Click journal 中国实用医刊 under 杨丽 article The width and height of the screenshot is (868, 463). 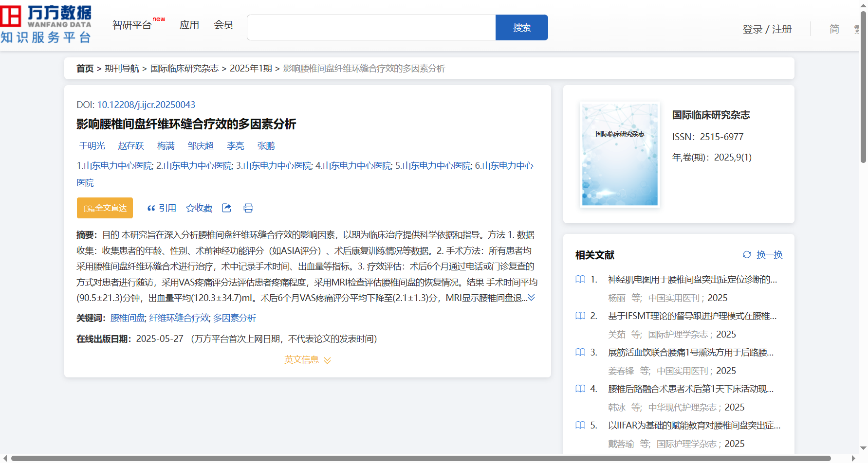pyautogui.click(x=674, y=298)
